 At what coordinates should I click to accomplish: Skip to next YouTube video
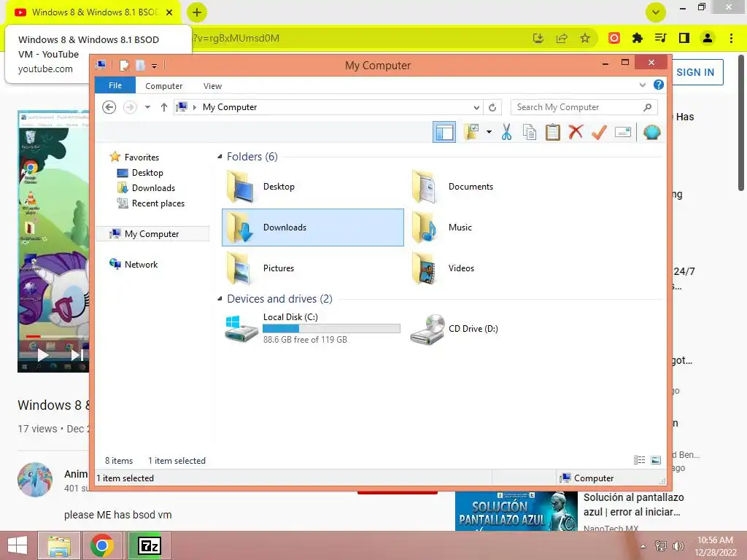click(77, 355)
